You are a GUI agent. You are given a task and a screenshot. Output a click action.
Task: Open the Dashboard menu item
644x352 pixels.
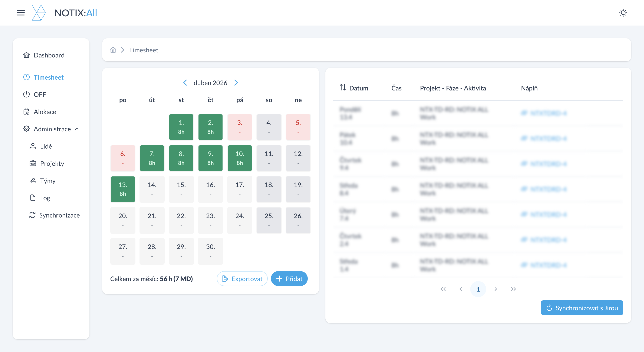(49, 55)
